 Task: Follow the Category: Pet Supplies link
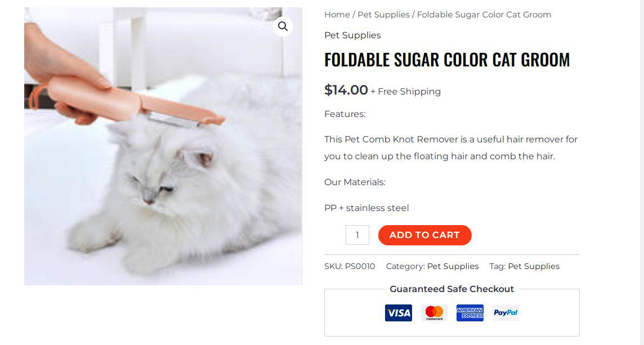pyautogui.click(x=453, y=266)
